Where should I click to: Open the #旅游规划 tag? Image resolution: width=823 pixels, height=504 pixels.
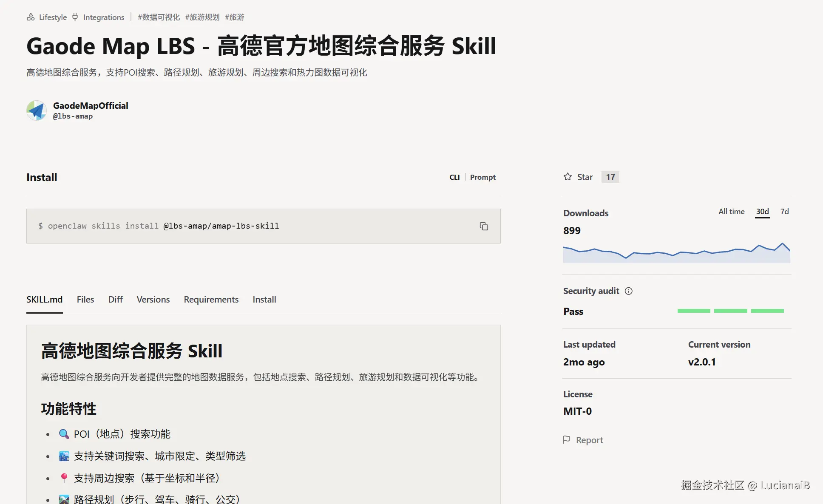point(202,17)
